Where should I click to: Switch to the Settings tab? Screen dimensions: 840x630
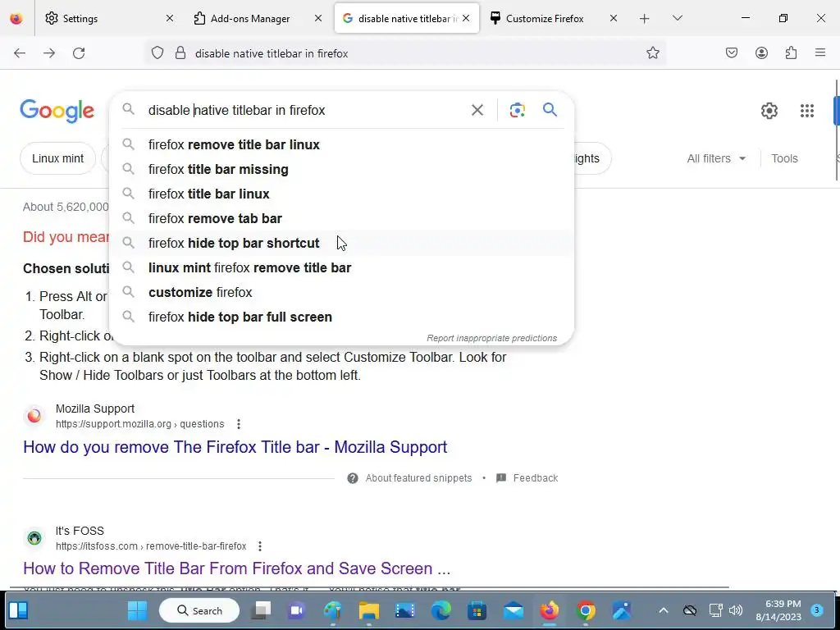coord(107,19)
